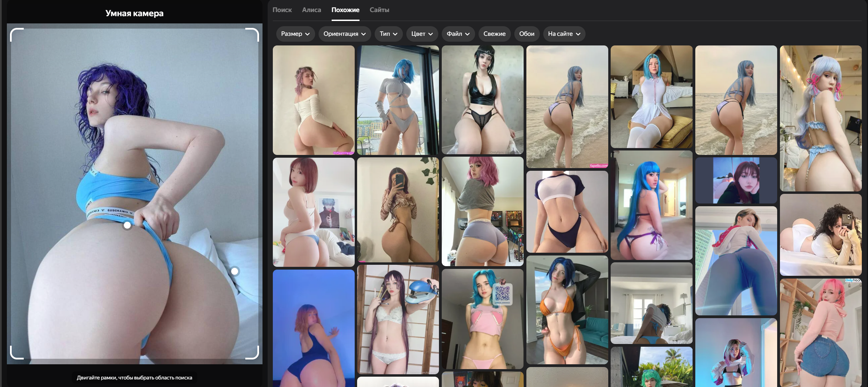
Task: Click the lower white object marker dot
Action: pyautogui.click(x=235, y=271)
